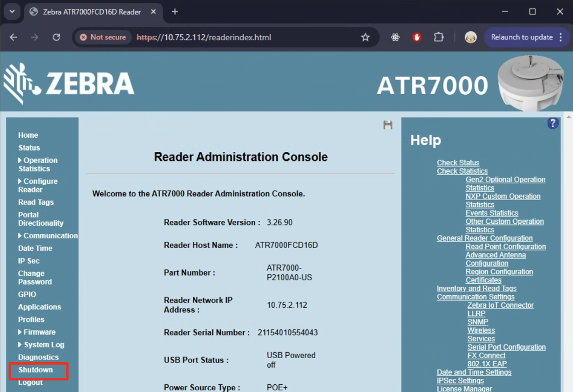573x392 pixels.
Task: Open a new browser tab
Action: point(175,12)
